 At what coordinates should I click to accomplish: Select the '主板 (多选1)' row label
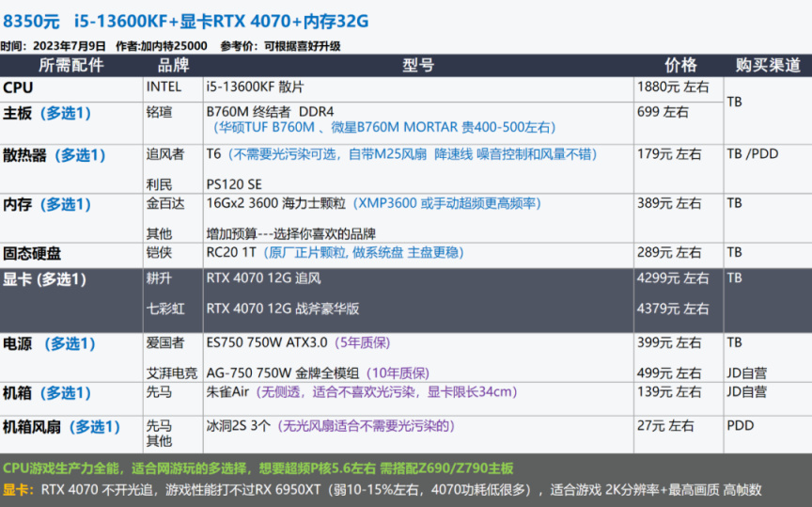[x=47, y=113]
